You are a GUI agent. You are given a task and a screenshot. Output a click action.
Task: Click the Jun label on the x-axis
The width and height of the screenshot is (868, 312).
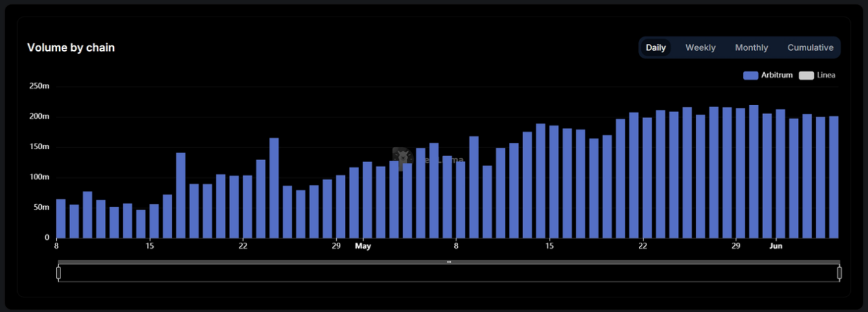click(776, 246)
